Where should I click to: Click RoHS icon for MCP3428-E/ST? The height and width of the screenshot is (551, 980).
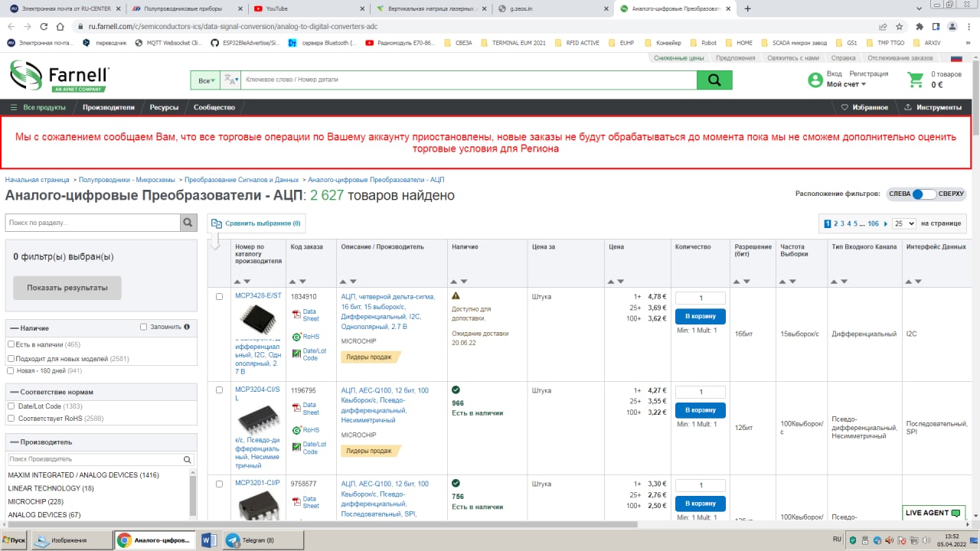(x=296, y=336)
